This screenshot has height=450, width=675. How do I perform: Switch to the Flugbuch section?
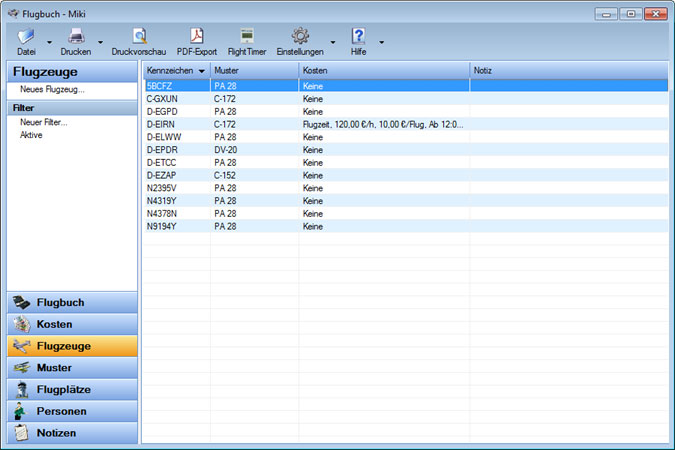tap(72, 302)
